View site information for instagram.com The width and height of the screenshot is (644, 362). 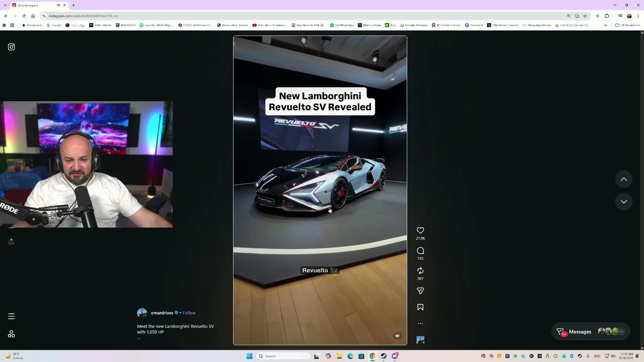coord(44,16)
